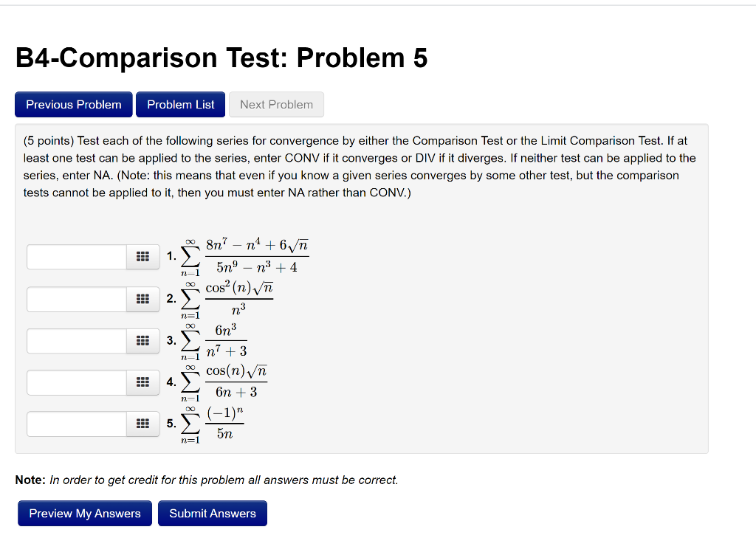Focus the answer box for the third series
The image size is (756, 538).
click(76, 340)
